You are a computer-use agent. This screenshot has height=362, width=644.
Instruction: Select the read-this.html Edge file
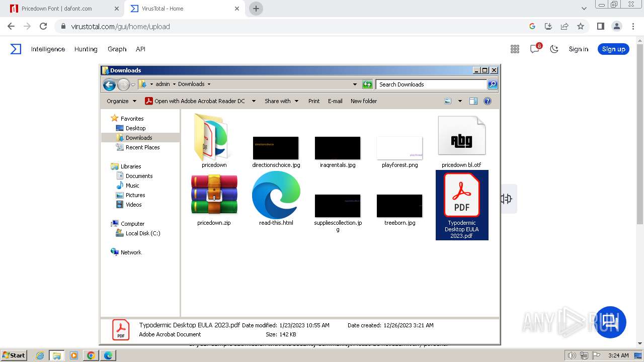coord(276,195)
